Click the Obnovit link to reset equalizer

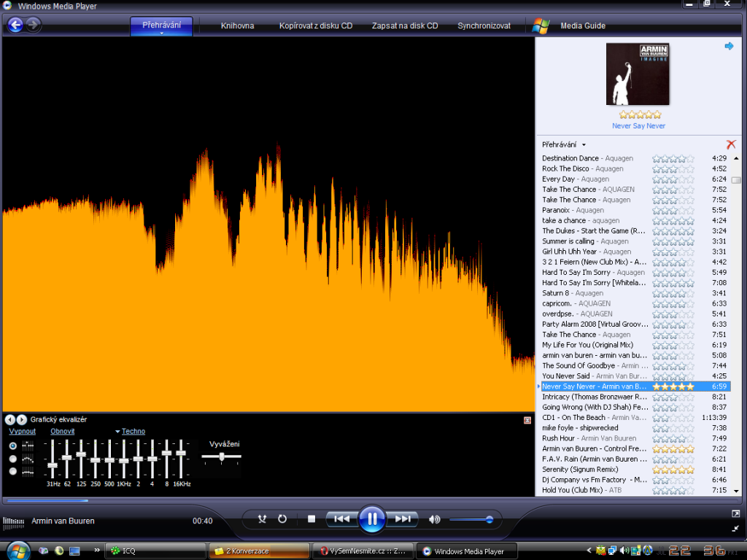(x=63, y=432)
